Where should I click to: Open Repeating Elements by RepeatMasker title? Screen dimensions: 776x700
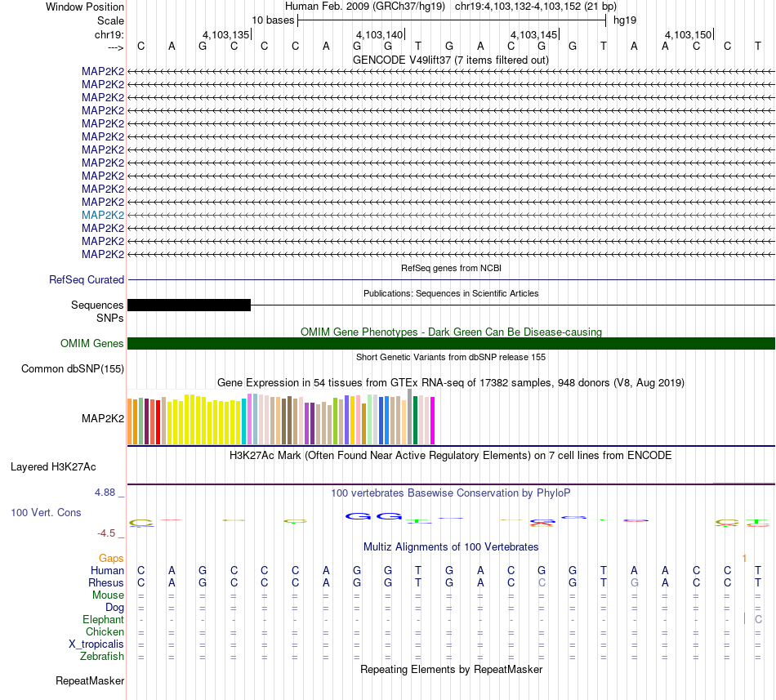pos(452,669)
